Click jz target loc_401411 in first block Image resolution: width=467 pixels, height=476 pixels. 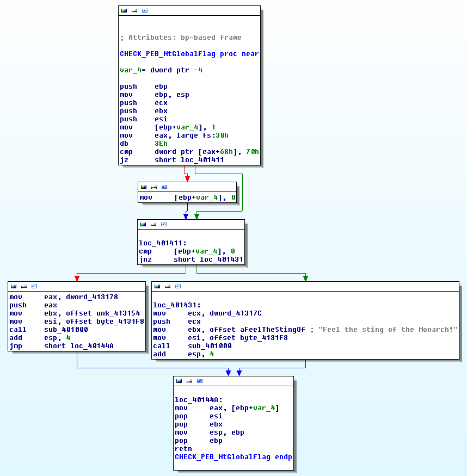[202, 160]
